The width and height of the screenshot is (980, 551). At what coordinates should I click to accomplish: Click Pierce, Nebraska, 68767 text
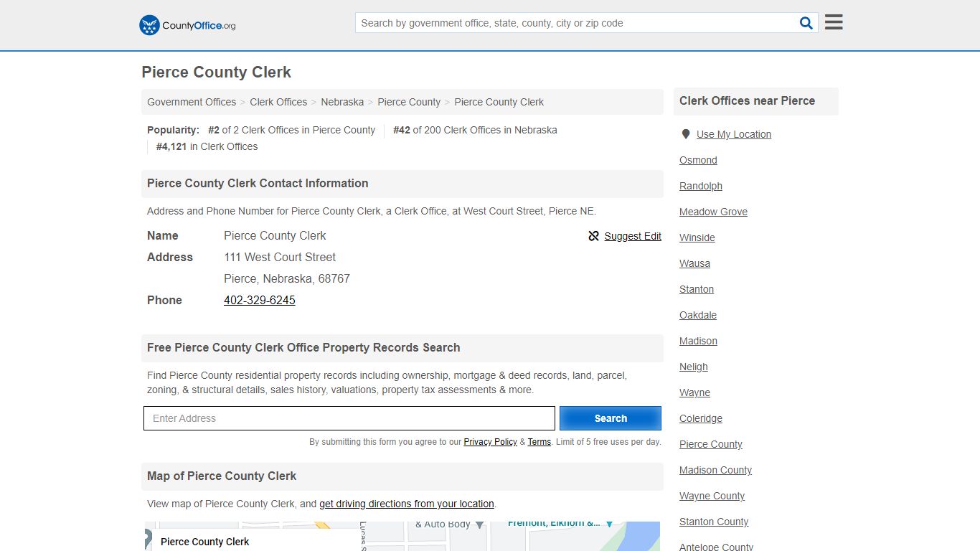pos(287,278)
